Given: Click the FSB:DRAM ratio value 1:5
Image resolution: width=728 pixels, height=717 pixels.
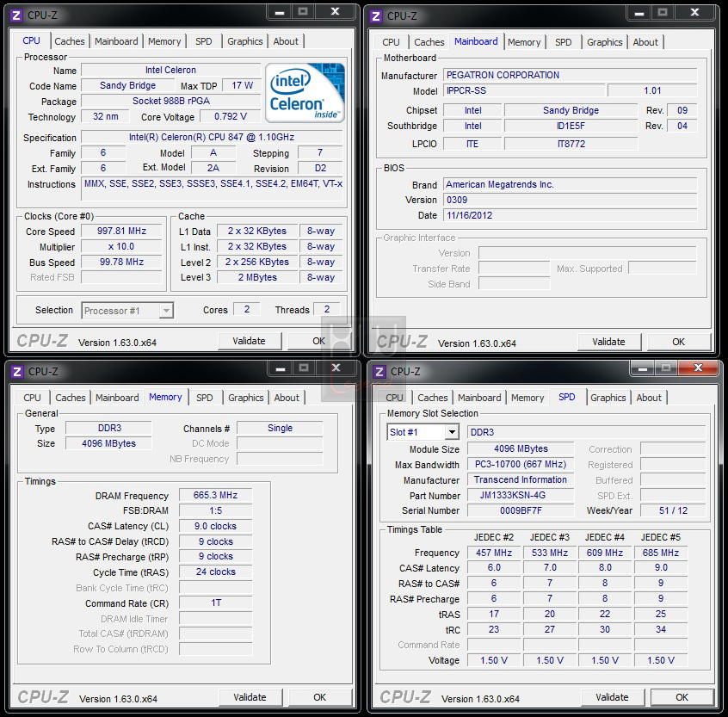Looking at the screenshot, I should (x=215, y=510).
